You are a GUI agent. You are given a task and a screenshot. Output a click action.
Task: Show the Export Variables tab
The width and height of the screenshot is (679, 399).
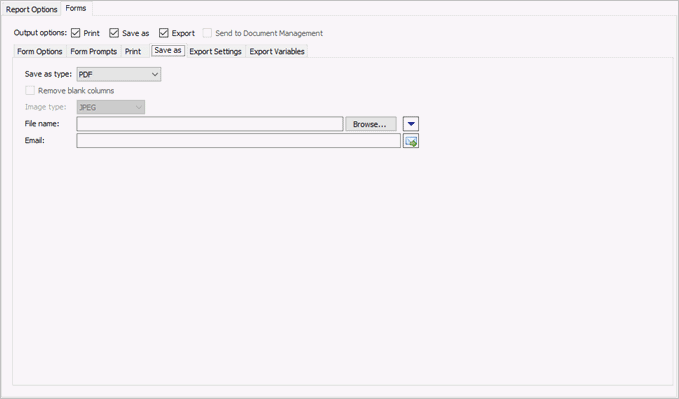coord(277,51)
